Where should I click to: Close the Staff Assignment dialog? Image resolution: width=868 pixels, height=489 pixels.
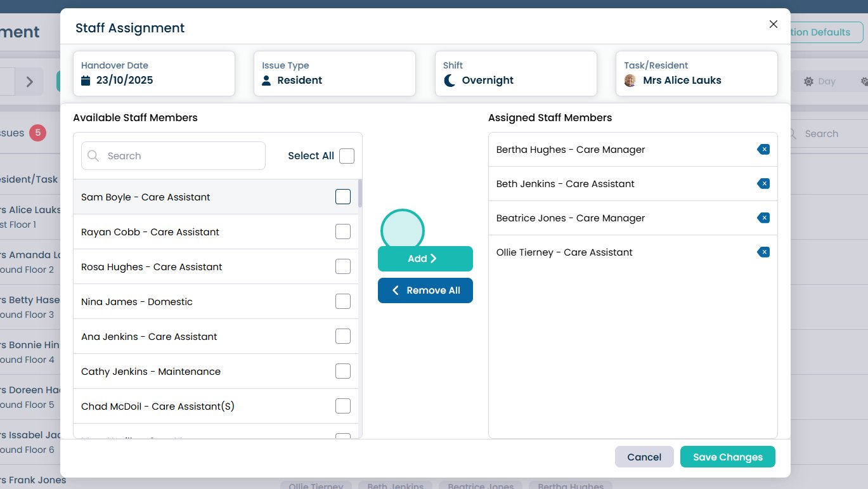coord(773,24)
